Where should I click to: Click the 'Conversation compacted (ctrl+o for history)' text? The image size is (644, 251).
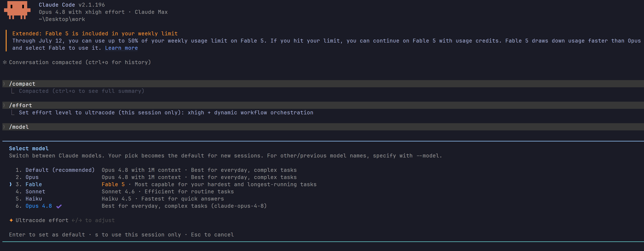coord(80,62)
